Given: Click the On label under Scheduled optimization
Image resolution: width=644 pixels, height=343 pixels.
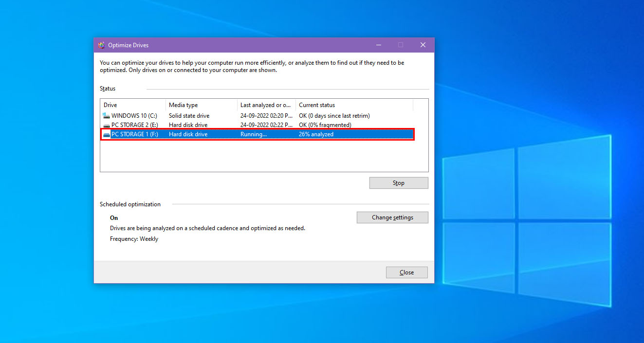Looking at the screenshot, I should [x=113, y=217].
